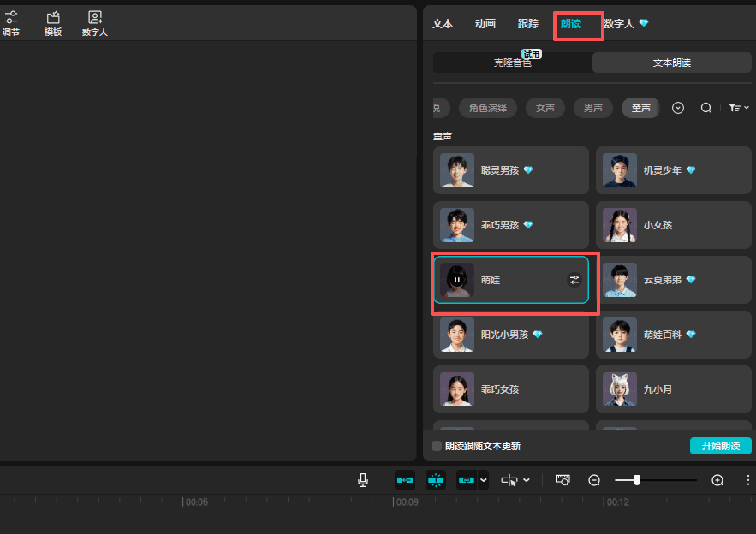
Task: Toggle the main track magnet icon
Action: coord(405,480)
